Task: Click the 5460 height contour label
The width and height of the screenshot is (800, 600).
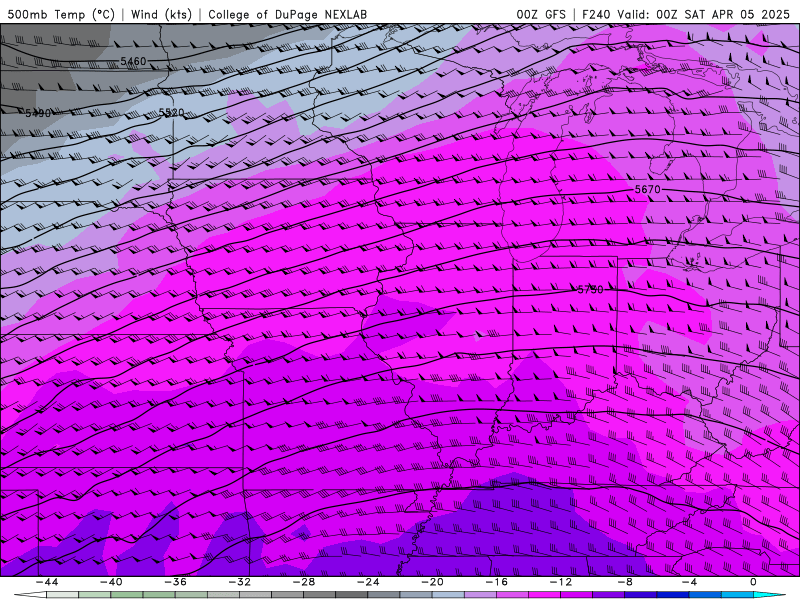Action: click(133, 62)
